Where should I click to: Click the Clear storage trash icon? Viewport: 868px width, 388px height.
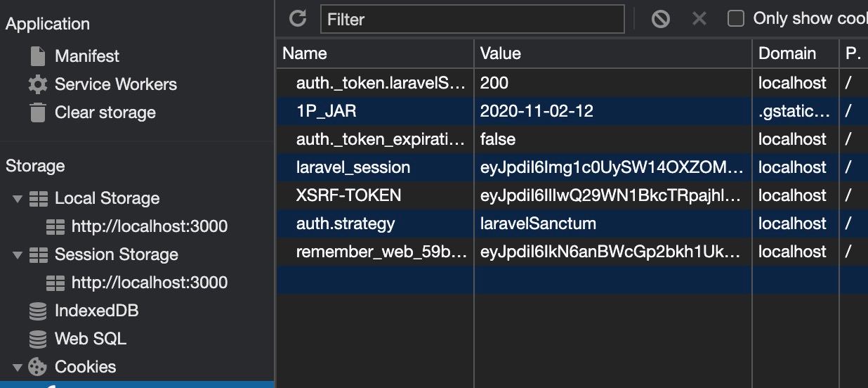[38, 112]
